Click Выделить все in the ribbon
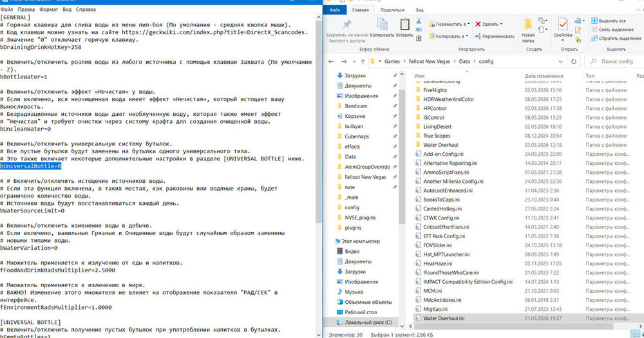 (609, 21)
